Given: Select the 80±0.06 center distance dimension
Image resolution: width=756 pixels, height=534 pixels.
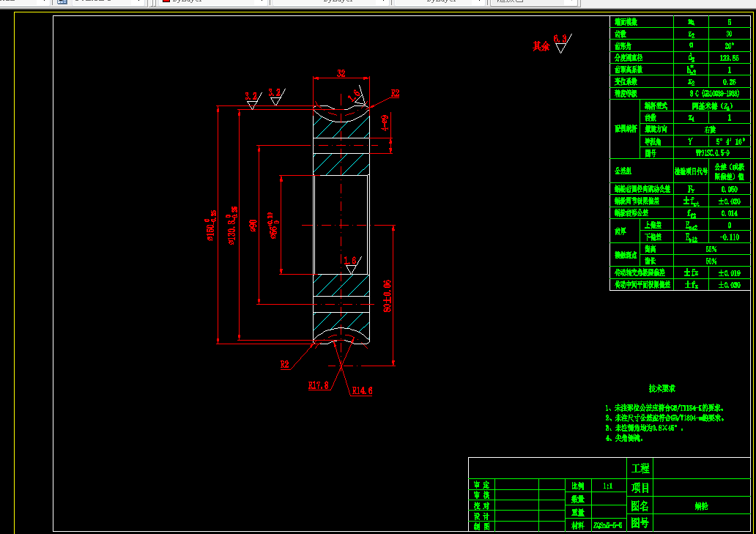Looking at the screenshot, I should [388, 296].
